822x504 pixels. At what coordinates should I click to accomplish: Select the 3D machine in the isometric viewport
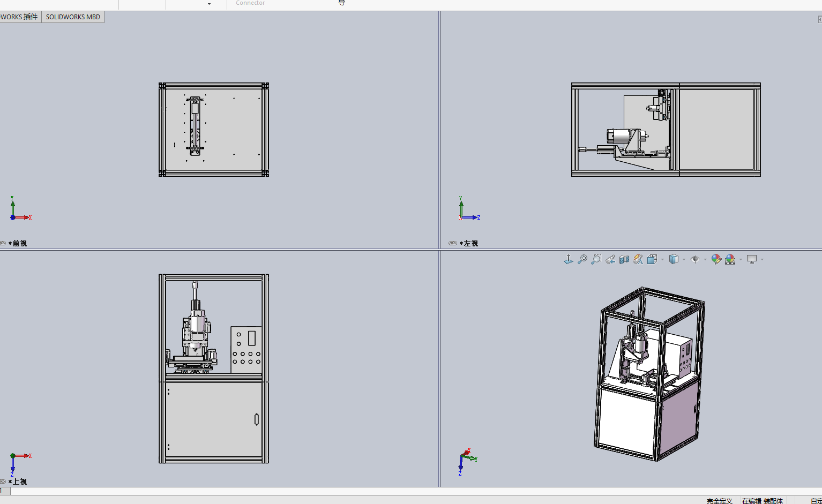(649, 374)
